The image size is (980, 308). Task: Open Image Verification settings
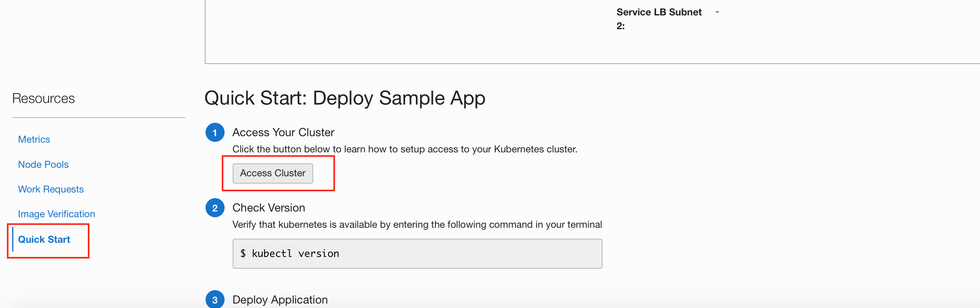point(57,214)
